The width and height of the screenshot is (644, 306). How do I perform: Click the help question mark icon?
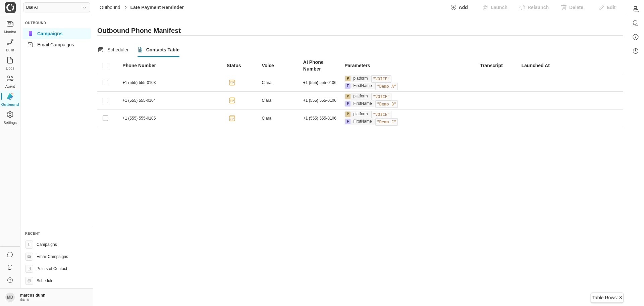click(x=10, y=280)
